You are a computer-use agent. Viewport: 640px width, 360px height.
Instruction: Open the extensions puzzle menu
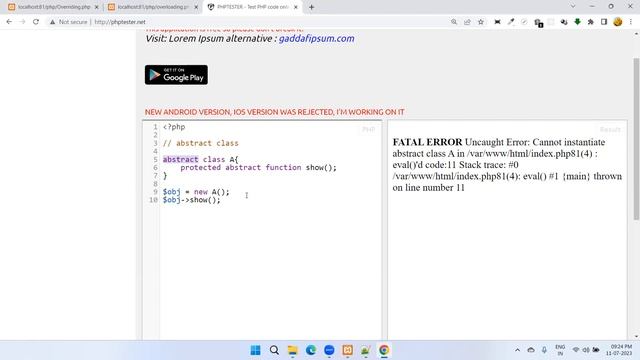point(591,22)
